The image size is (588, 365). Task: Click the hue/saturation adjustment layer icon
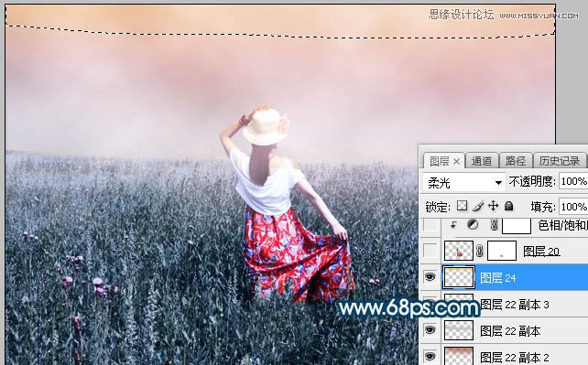(x=473, y=225)
